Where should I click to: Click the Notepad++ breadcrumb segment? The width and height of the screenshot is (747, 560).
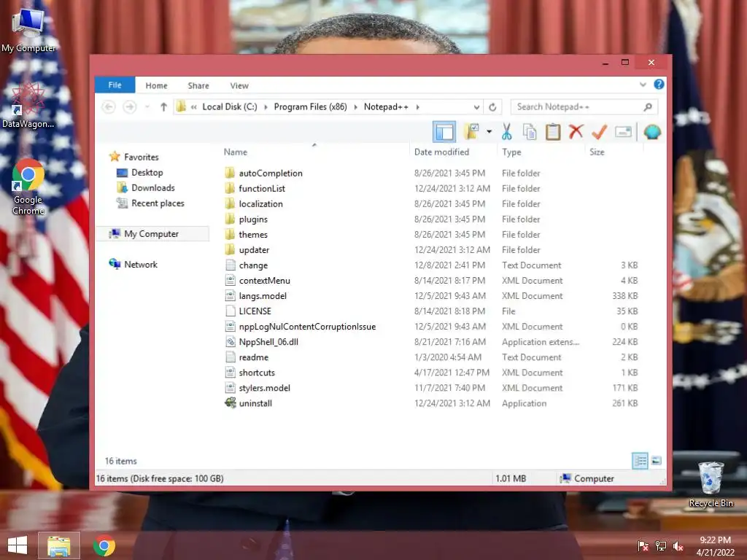(386, 107)
